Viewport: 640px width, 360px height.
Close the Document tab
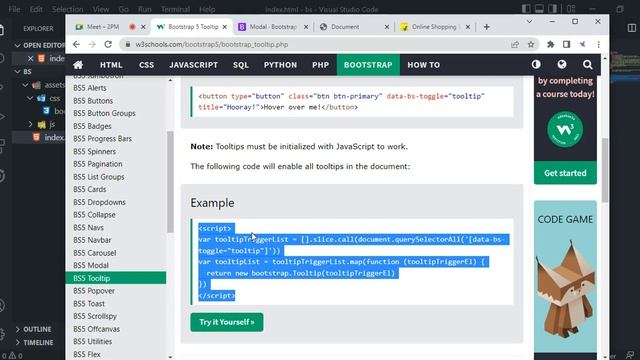click(x=387, y=27)
